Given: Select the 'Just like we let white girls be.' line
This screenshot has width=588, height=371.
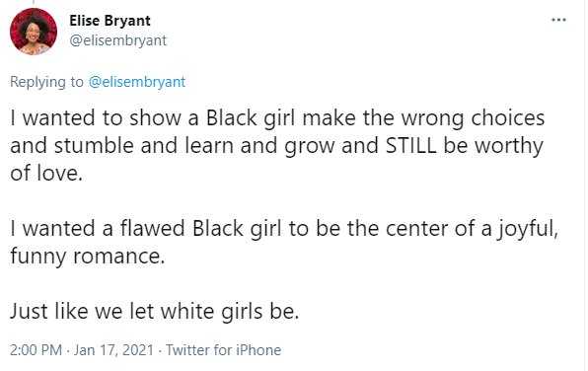Looking at the screenshot, I should [155, 311].
